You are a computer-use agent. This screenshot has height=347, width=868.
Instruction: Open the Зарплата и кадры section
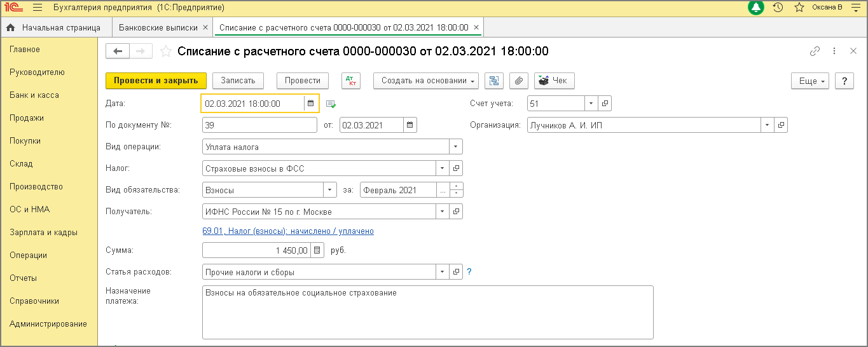[43, 233]
